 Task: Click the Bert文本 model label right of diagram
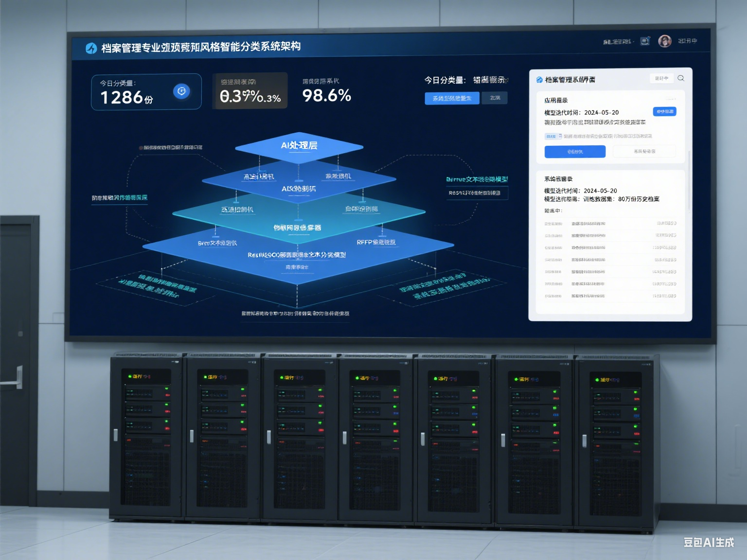pyautogui.click(x=477, y=179)
